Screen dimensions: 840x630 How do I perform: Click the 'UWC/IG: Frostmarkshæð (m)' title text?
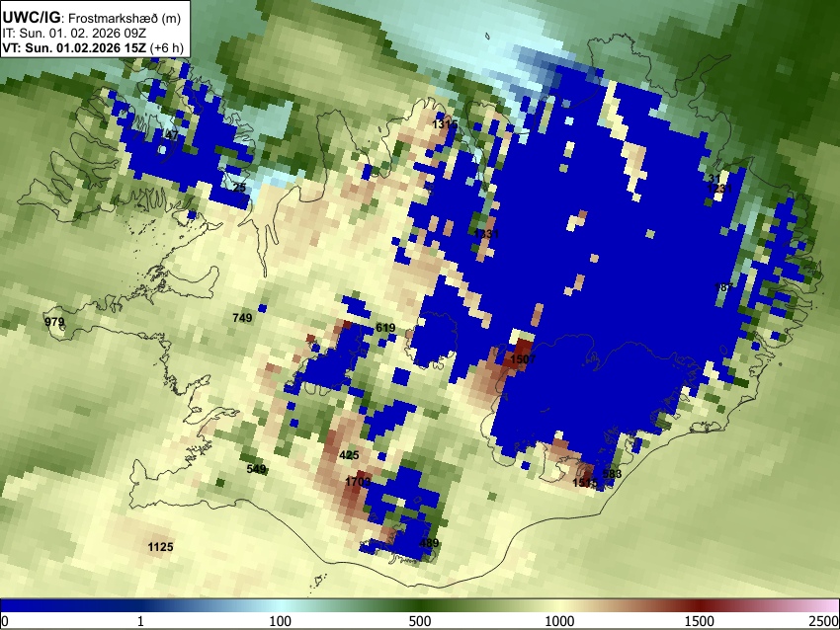(92, 18)
